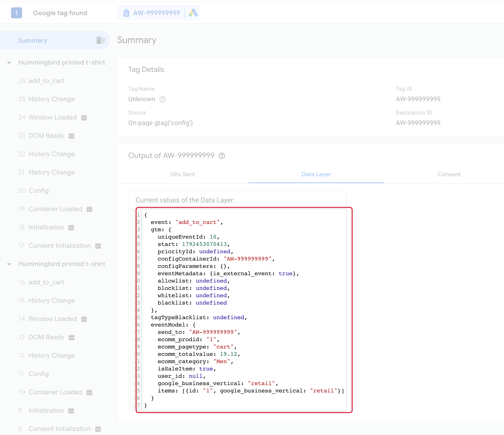Click the items array line in data layer

(x=251, y=391)
